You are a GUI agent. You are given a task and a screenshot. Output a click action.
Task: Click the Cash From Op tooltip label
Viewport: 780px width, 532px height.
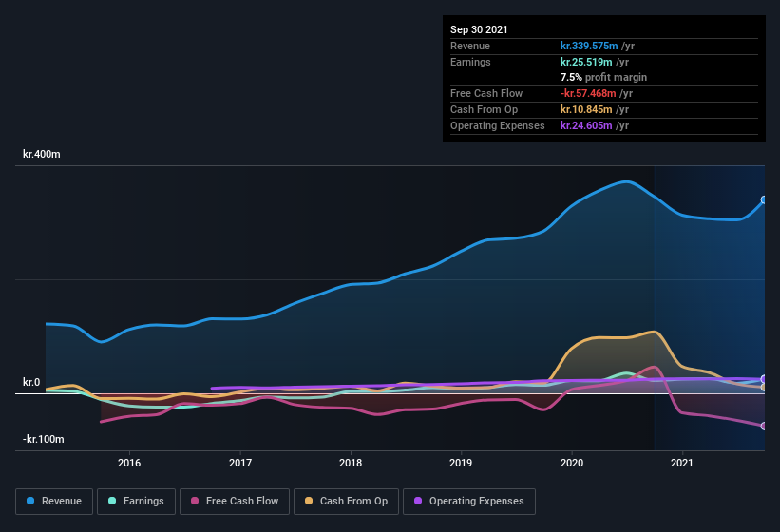click(484, 109)
